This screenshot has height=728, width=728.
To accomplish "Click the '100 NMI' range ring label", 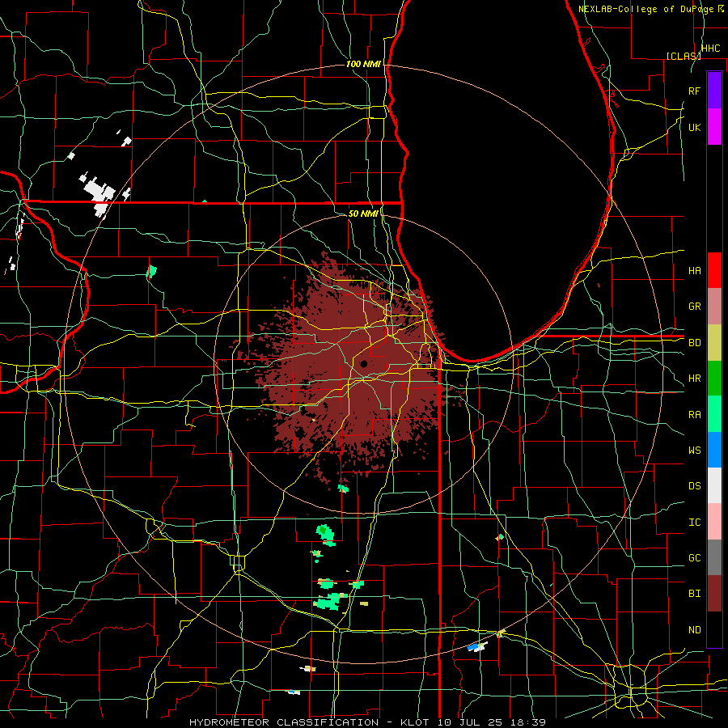I will point(363,64).
